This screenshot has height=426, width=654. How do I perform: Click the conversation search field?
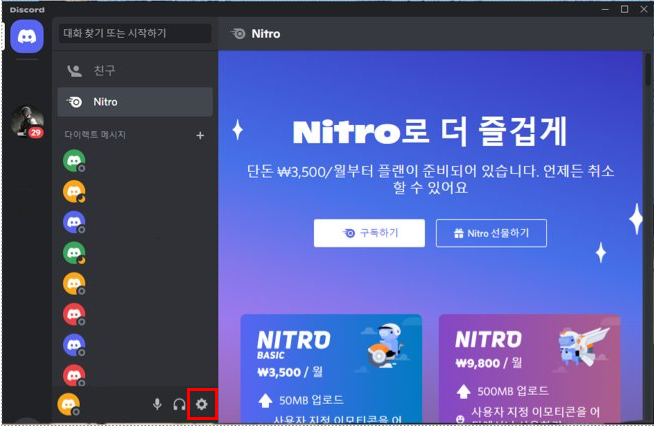point(135,33)
